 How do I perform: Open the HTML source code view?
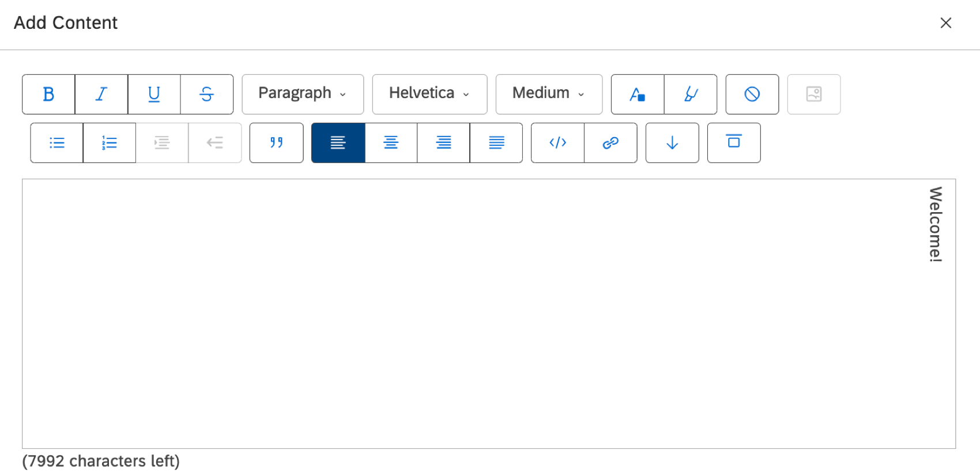point(557,143)
